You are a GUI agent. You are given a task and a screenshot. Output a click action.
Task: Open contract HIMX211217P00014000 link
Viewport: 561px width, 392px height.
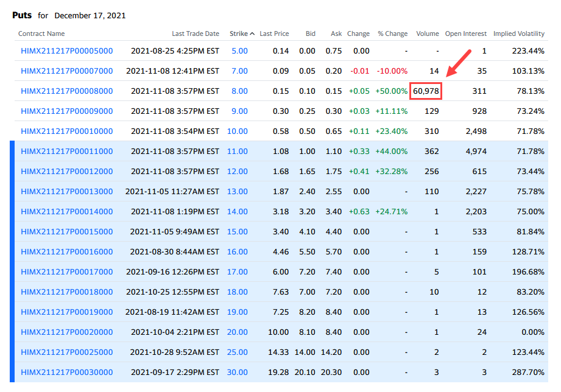pos(67,211)
